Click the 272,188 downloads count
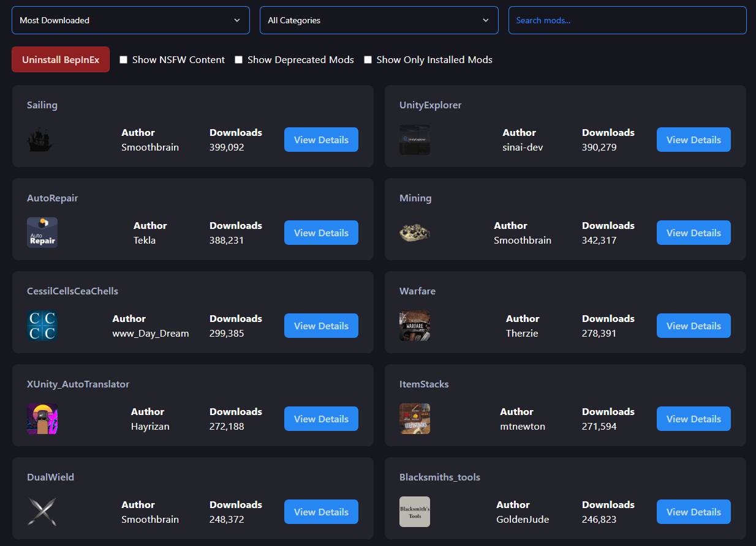The height and width of the screenshot is (546, 756). (227, 427)
